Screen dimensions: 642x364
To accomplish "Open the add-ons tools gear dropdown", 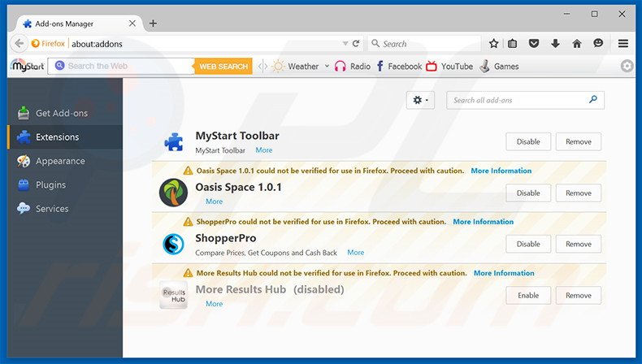I will pyautogui.click(x=422, y=100).
